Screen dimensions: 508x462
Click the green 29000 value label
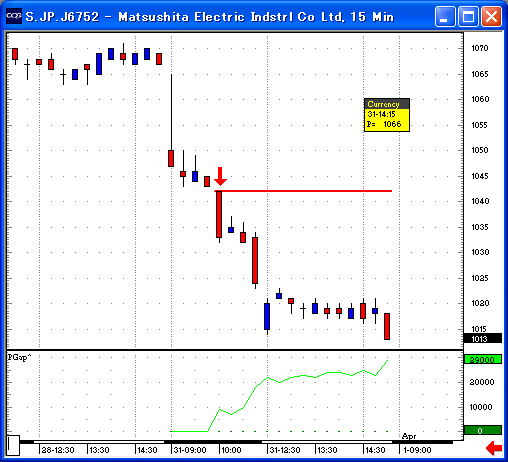click(483, 360)
